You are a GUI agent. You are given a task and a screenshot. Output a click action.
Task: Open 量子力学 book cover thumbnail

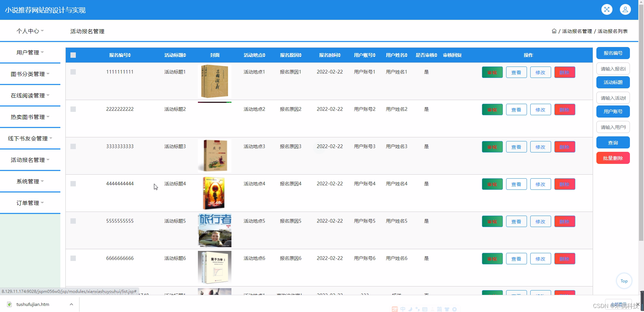[215, 268]
